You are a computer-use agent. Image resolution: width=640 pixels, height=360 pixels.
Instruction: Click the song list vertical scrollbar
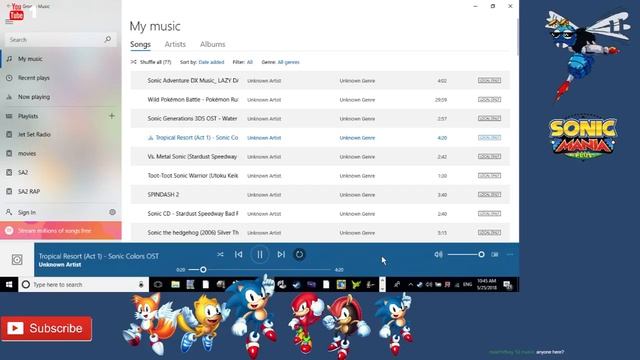coord(518,37)
